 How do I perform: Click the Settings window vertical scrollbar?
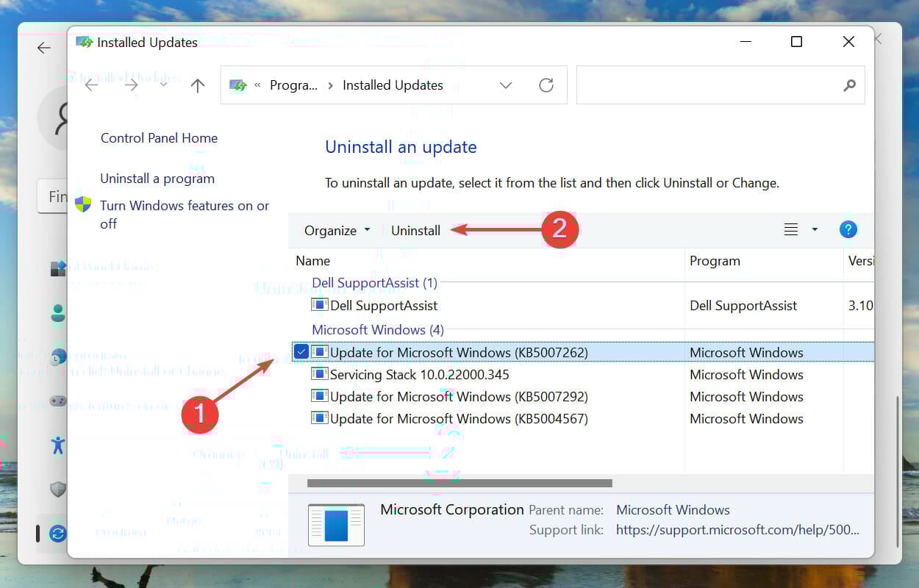[896, 470]
